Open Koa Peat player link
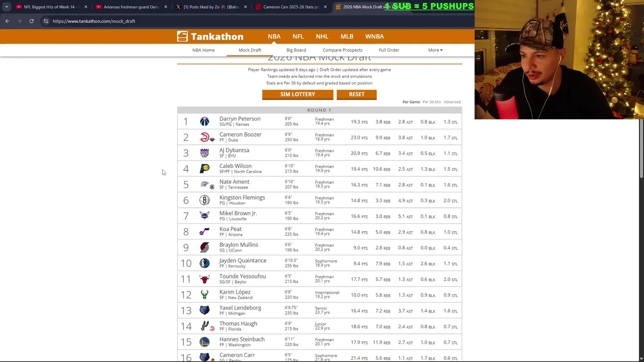This screenshot has height=362, width=644. [x=230, y=229]
